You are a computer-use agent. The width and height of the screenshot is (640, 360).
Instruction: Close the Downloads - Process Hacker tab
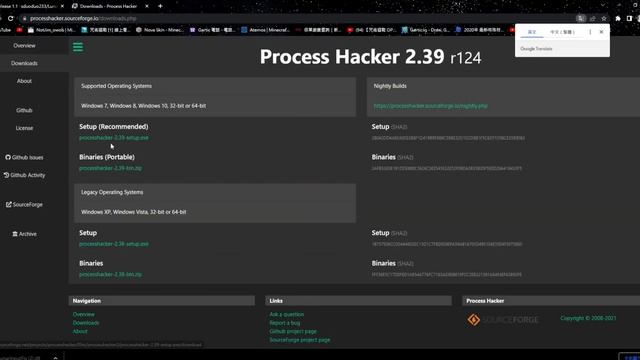point(147,6)
